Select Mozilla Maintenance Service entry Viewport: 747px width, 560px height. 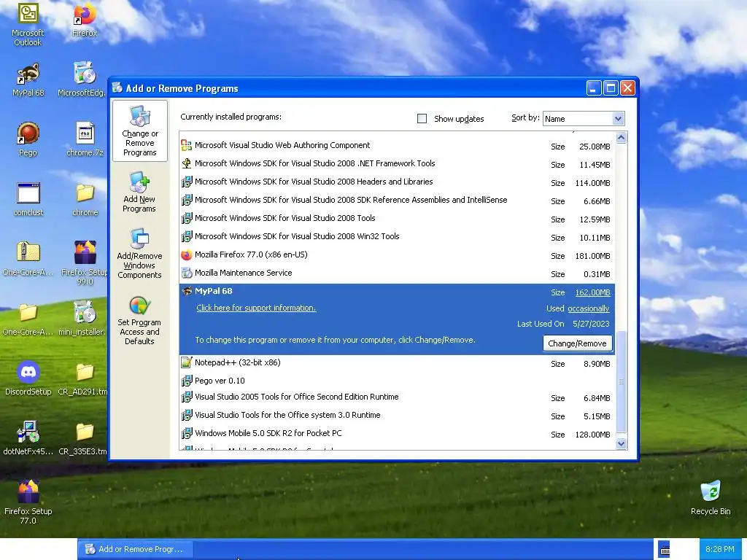397,273
